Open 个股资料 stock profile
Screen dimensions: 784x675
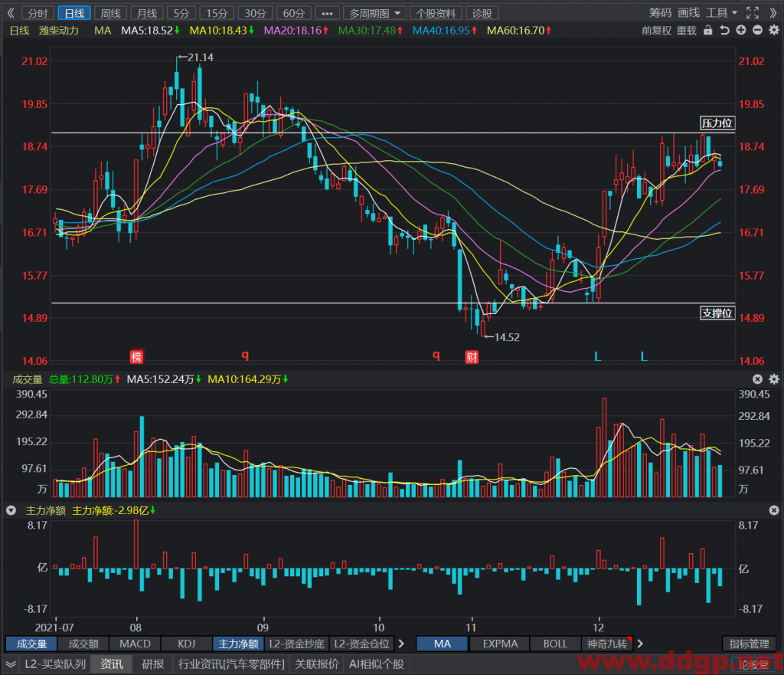(436, 14)
